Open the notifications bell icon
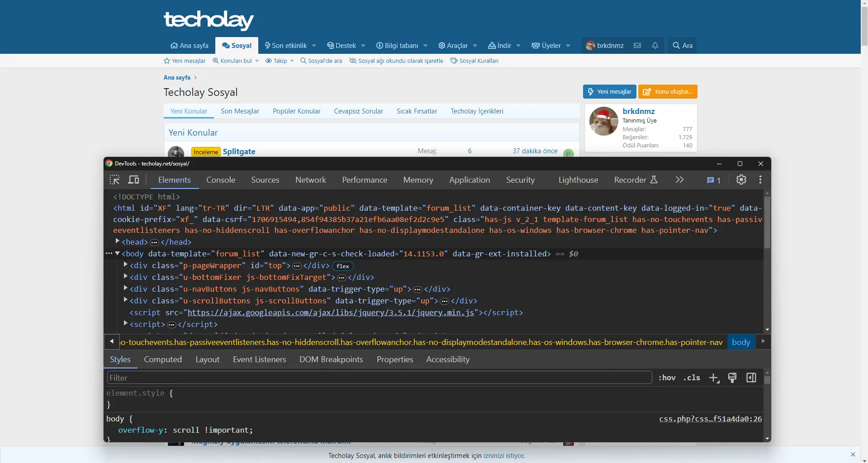The width and height of the screenshot is (868, 463). point(655,45)
